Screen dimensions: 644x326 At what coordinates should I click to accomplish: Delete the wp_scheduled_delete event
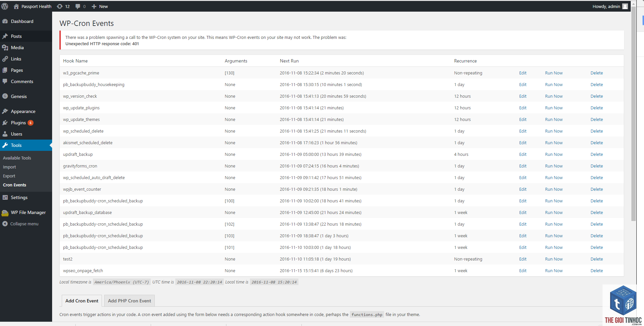click(597, 131)
